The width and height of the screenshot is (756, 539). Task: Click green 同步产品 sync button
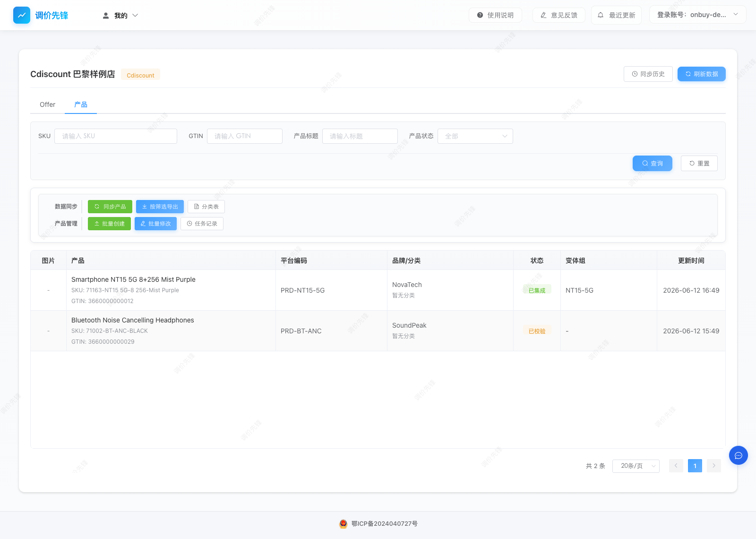(x=110, y=207)
